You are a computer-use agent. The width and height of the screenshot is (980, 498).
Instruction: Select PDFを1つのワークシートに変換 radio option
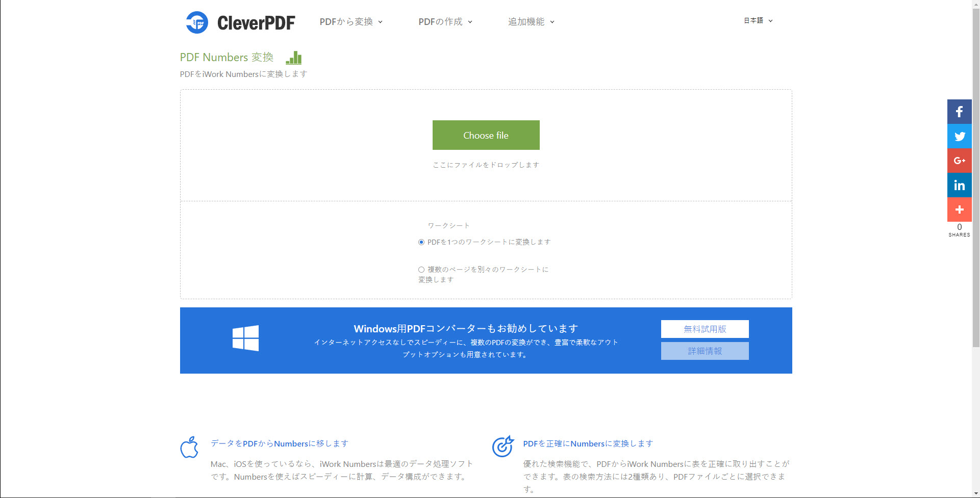click(421, 242)
